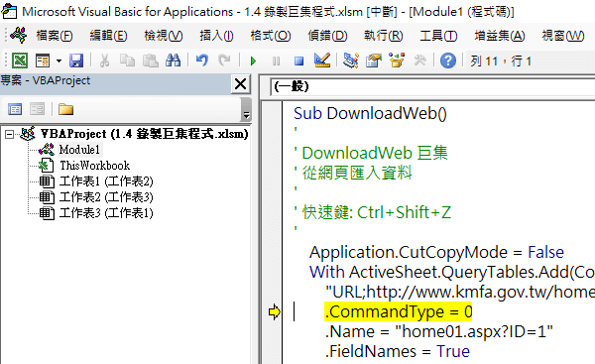Image resolution: width=595 pixels, height=364 pixels.
Task: Open the 編輯(E) menu
Action: click(x=108, y=36)
